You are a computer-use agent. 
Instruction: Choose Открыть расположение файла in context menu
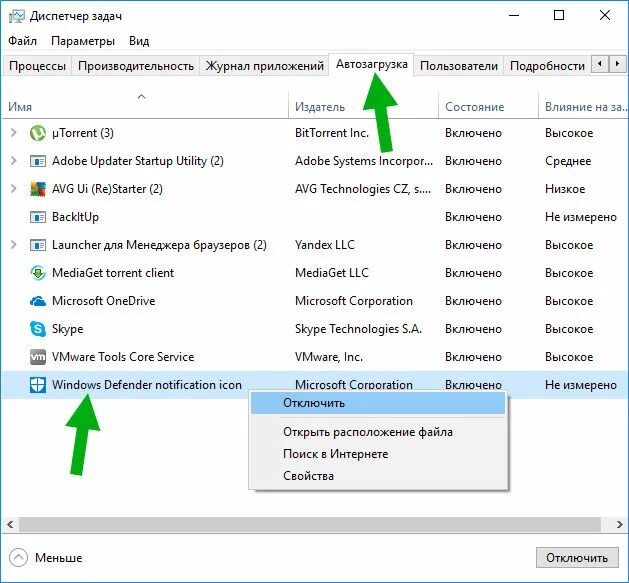[378, 432]
